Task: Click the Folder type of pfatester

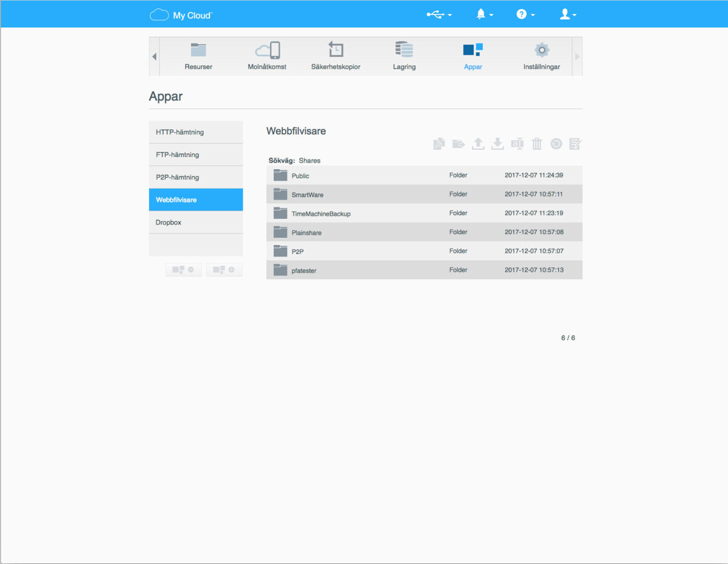Action: tap(458, 270)
